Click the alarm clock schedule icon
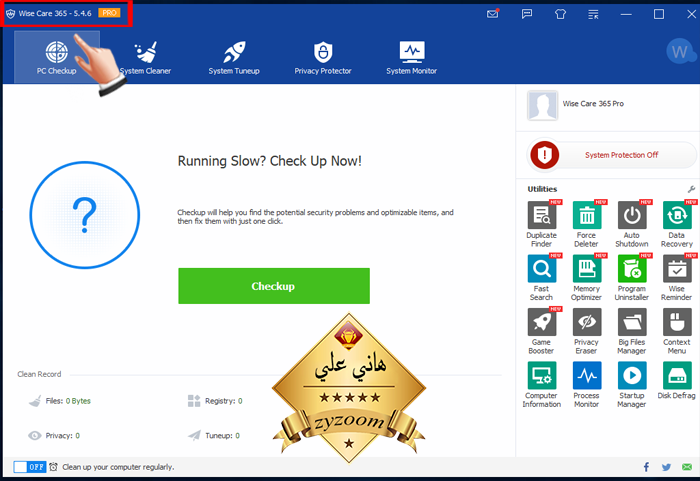 coord(53,467)
